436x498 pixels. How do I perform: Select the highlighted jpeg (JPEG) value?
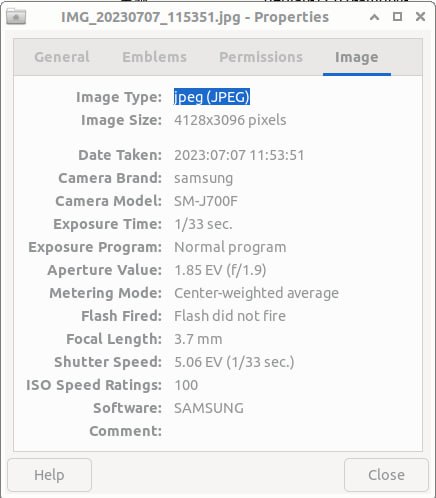click(212, 97)
